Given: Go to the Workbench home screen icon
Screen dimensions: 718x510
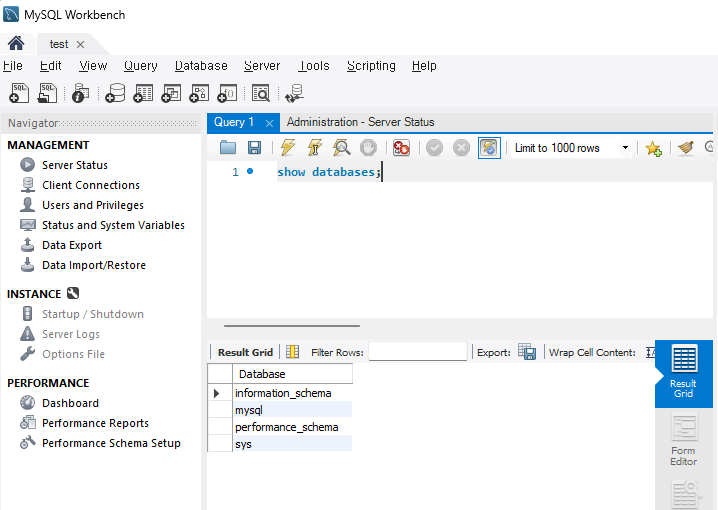Looking at the screenshot, I should coord(16,43).
